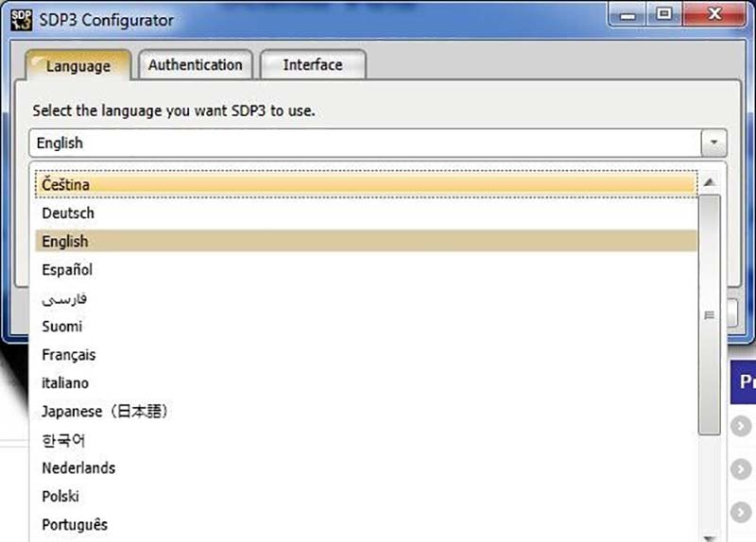756x542 pixels.
Task: Select Japanese (日本語) language option
Action: click(367, 411)
